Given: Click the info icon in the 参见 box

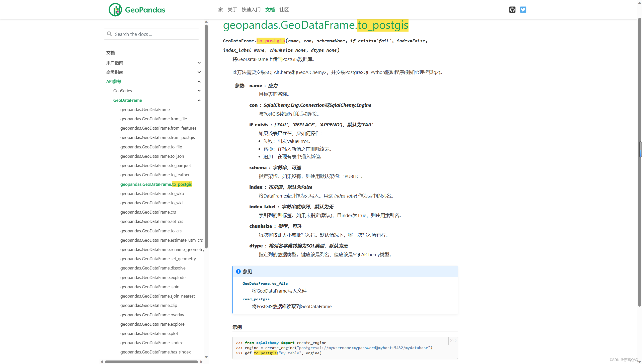Looking at the screenshot, I should tap(238, 271).
